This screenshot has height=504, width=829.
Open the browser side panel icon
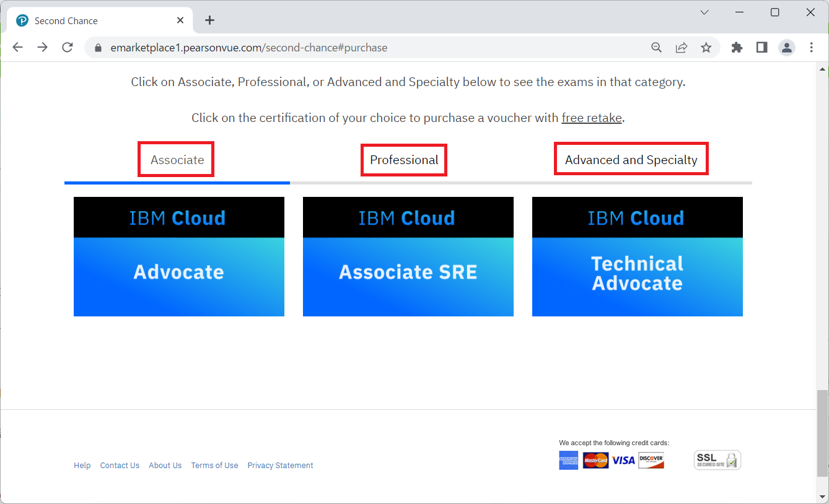pyautogui.click(x=761, y=47)
